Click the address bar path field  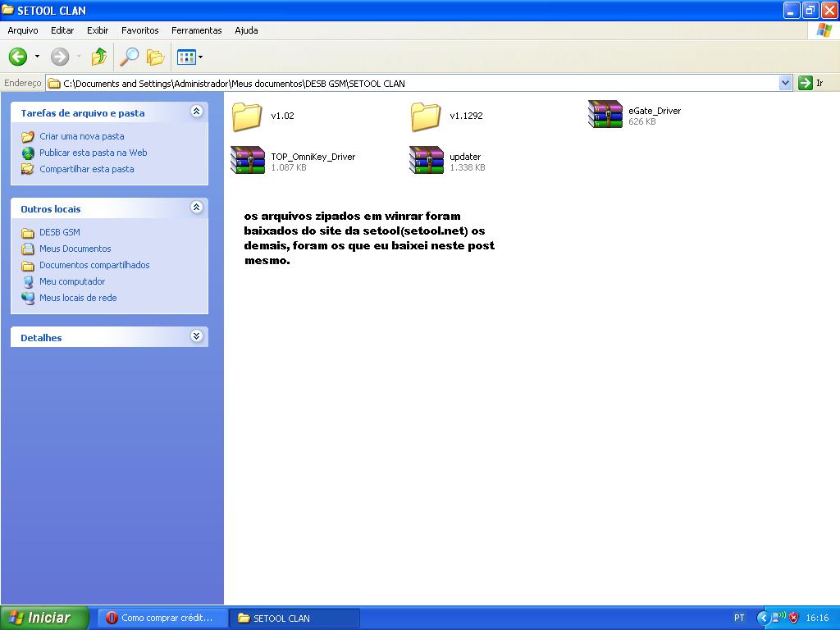click(413, 83)
